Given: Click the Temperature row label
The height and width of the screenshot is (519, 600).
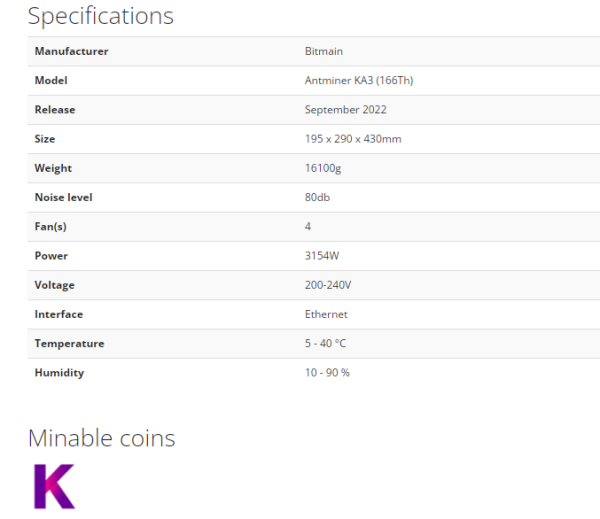Looking at the screenshot, I should [69, 344].
